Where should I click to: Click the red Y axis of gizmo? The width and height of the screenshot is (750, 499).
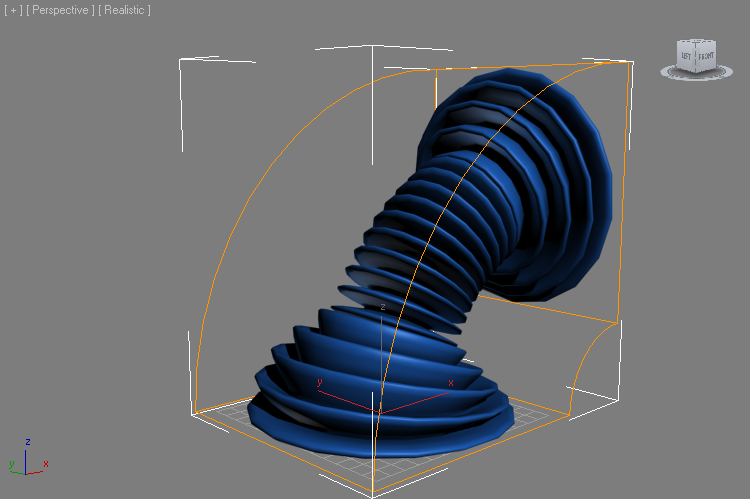click(349, 401)
